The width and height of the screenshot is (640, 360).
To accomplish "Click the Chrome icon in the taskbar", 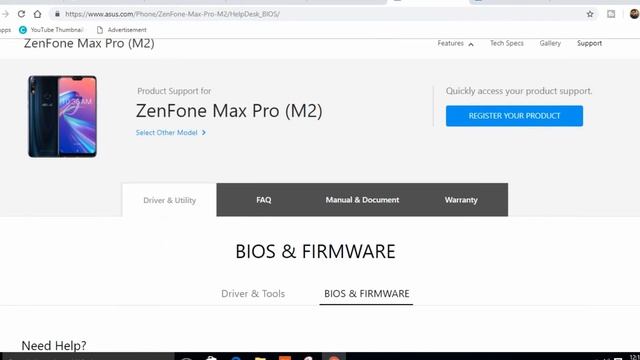I will (334, 358).
